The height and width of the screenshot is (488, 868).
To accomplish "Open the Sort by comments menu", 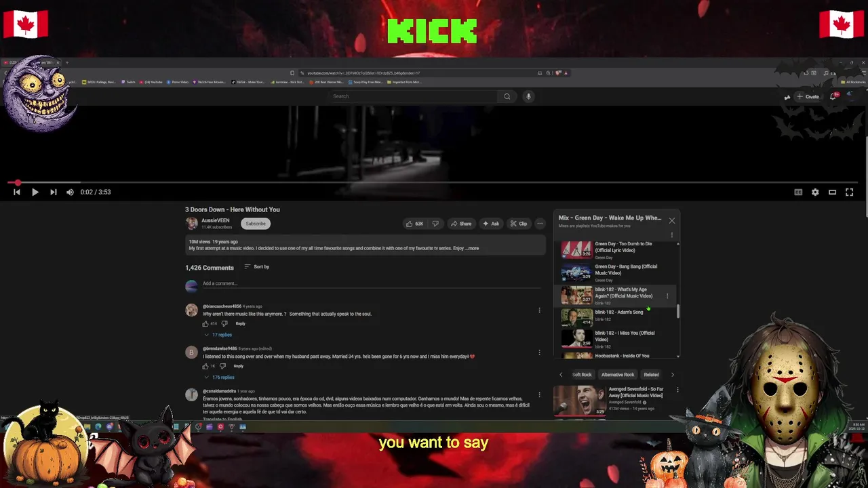I will point(256,267).
